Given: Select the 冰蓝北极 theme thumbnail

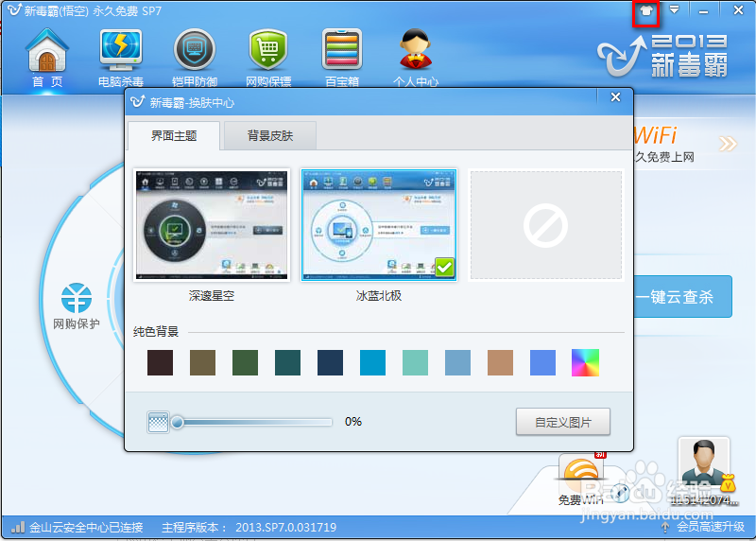Looking at the screenshot, I should [379, 225].
